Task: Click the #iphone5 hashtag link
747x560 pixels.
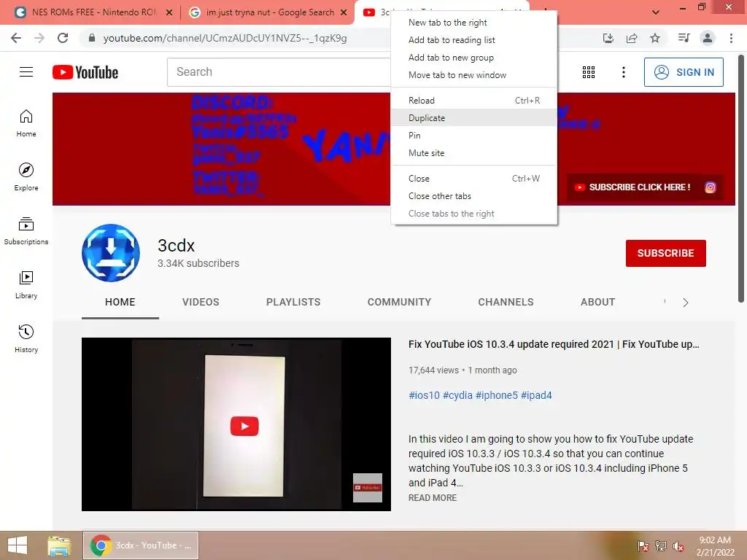Action: [x=496, y=395]
